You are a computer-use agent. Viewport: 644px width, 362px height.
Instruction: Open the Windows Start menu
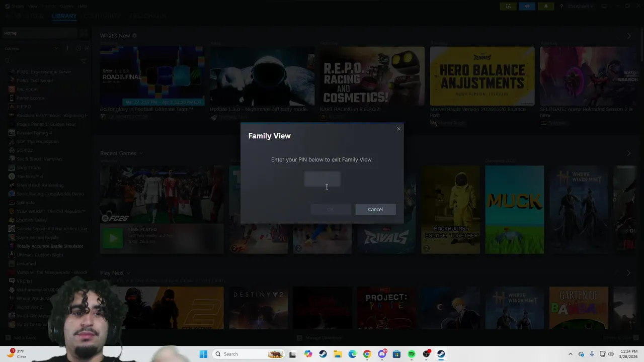coord(203,354)
